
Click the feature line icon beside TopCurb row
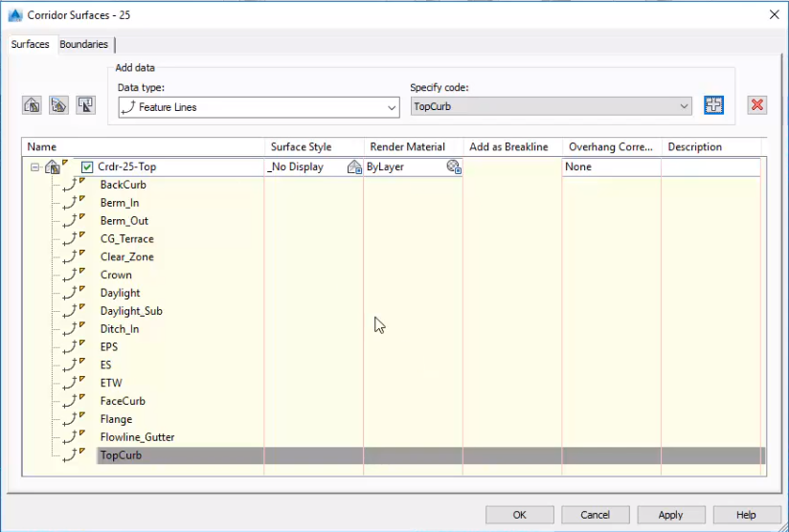coord(70,455)
